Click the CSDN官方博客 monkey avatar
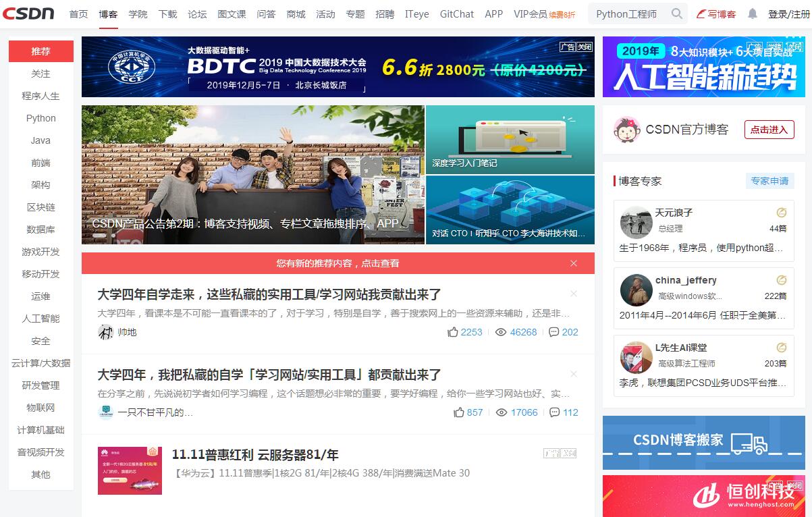The image size is (812, 517). pos(626,130)
